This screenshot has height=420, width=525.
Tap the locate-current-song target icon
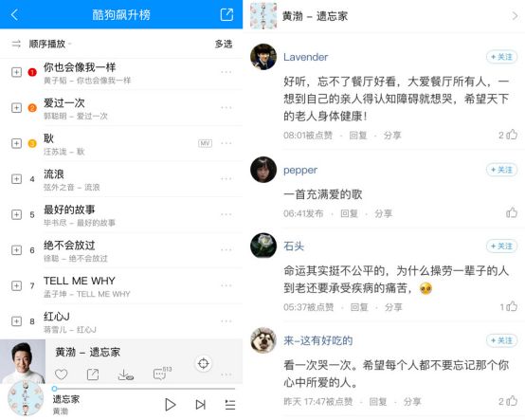(x=204, y=363)
